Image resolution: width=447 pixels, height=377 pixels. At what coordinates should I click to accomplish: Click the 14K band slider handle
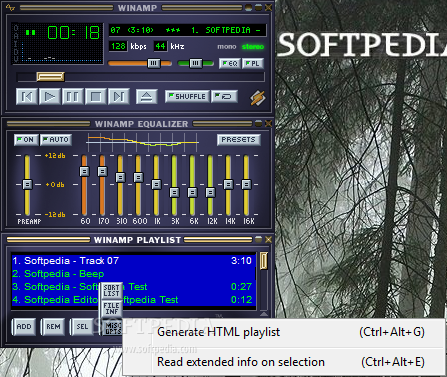tap(228, 184)
